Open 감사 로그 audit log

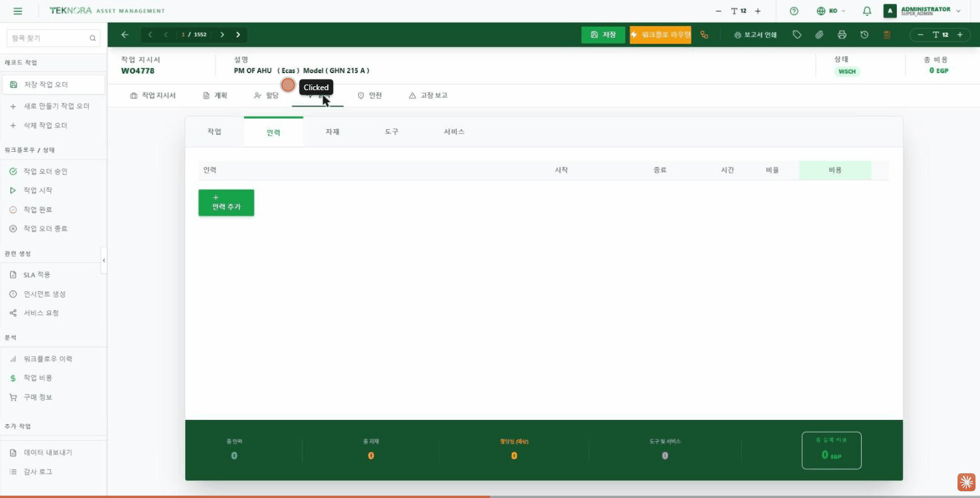[54, 472]
